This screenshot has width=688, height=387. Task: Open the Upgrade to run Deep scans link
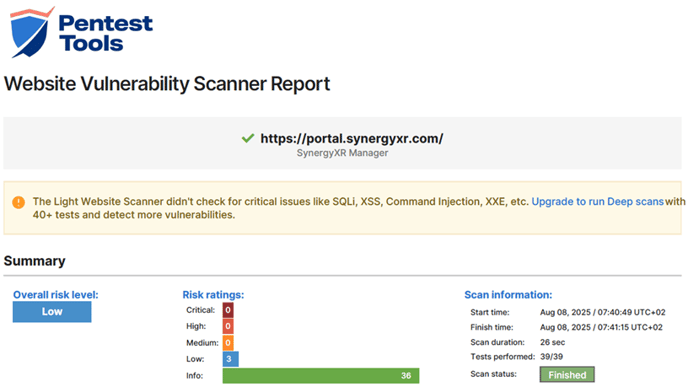[597, 201]
